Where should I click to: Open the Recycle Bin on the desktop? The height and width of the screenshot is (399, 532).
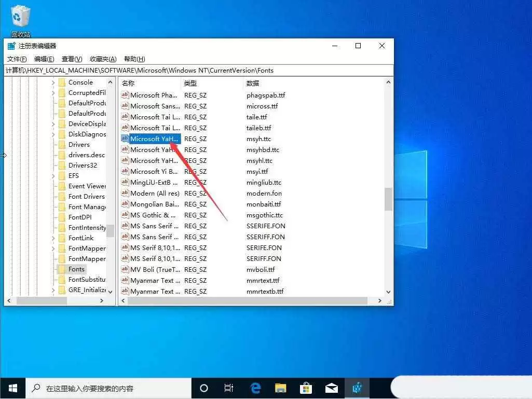pyautogui.click(x=20, y=16)
